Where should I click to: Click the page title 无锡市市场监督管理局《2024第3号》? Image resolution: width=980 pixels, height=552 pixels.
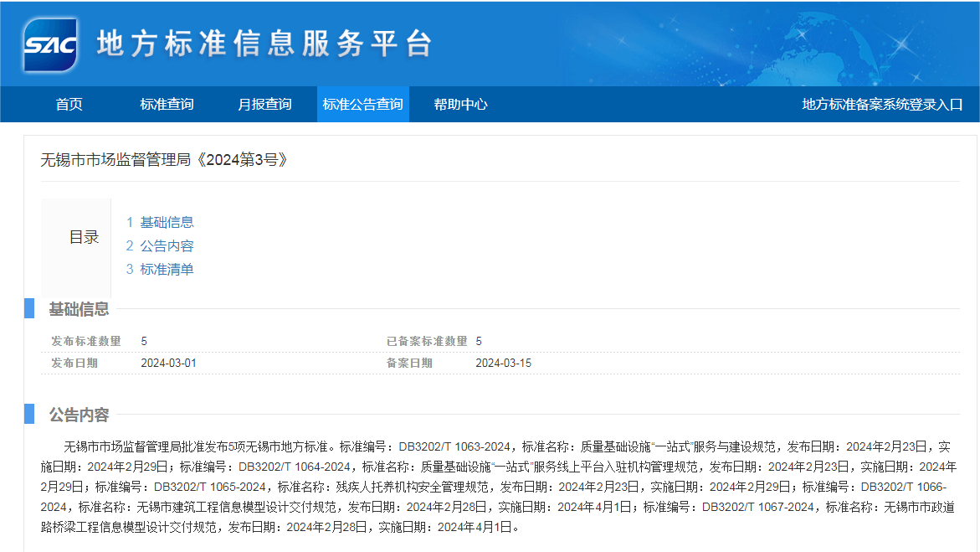(x=164, y=159)
